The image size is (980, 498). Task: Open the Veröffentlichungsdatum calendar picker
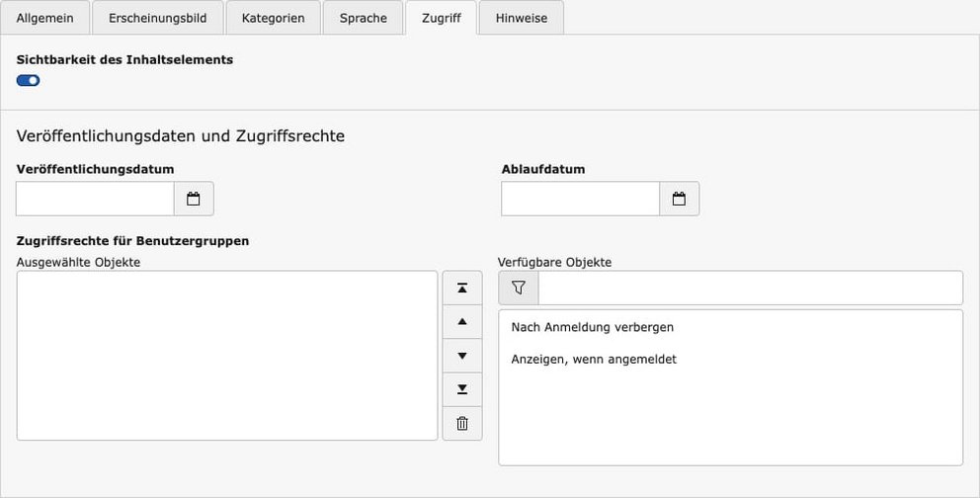[194, 199]
